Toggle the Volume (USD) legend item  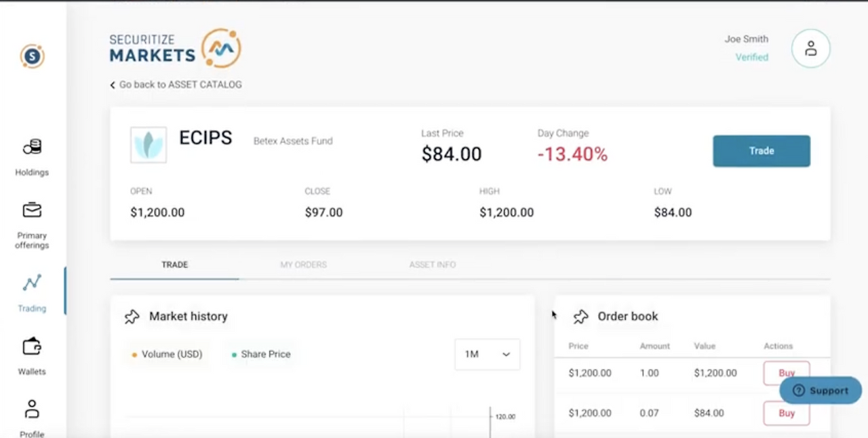coord(167,354)
